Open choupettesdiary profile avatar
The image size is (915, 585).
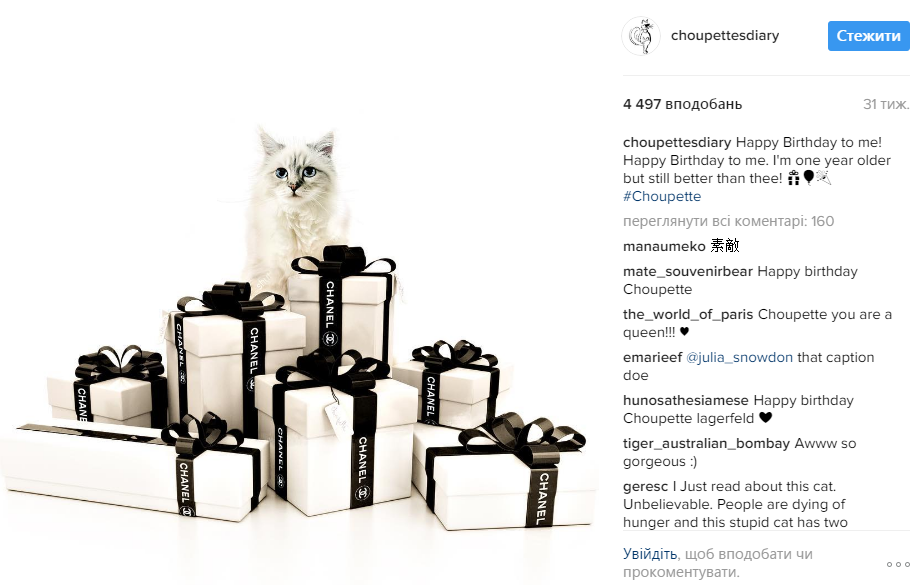pyautogui.click(x=641, y=36)
